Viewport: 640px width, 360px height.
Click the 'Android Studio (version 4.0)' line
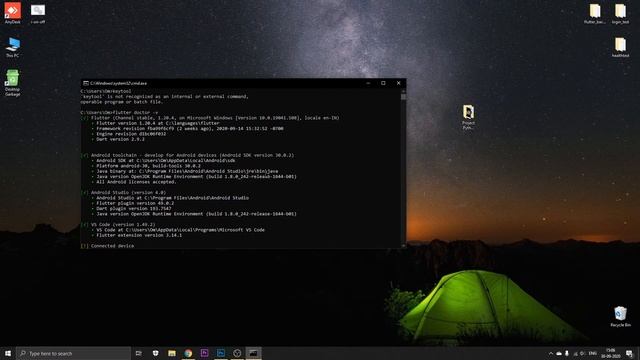(123, 192)
